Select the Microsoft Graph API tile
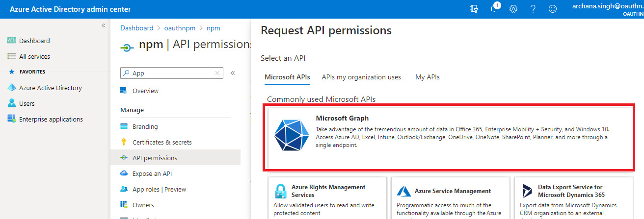Viewport: 644px width, 219px height. tap(448, 138)
